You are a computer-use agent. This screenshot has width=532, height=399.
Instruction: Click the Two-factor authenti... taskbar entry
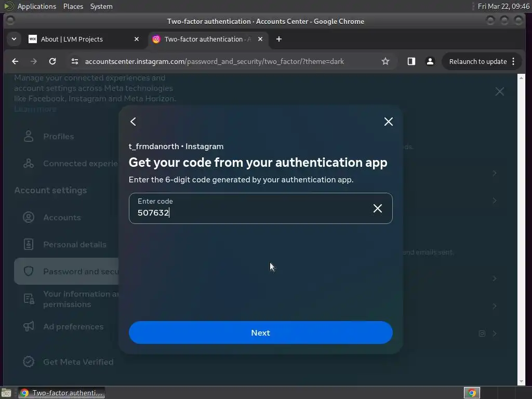coord(61,393)
